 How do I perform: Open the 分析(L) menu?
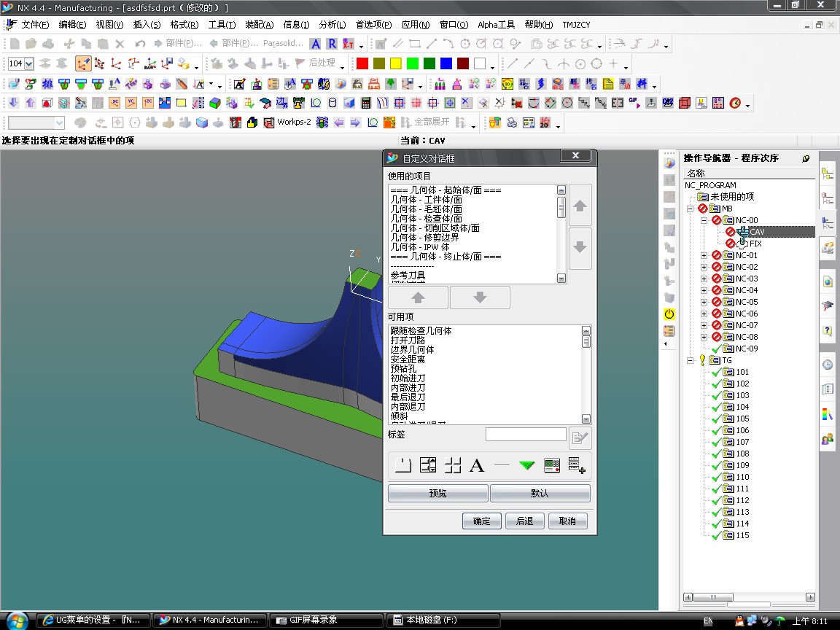tap(332, 25)
